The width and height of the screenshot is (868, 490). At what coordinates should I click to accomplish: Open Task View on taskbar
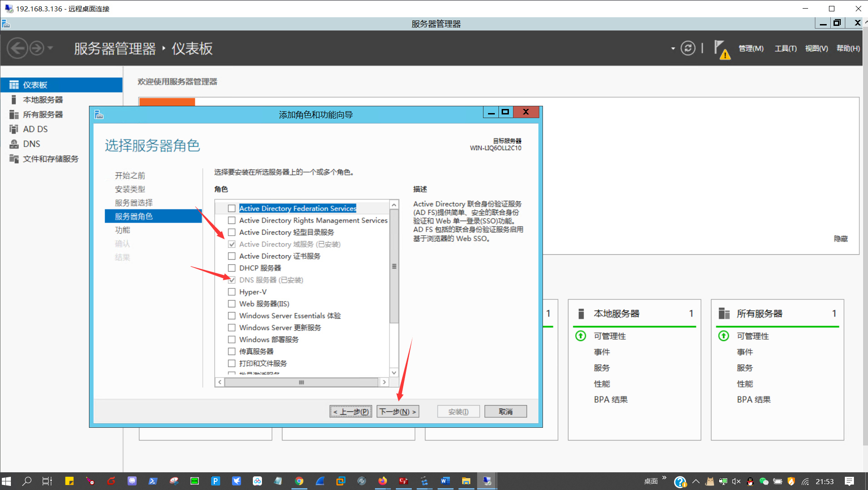pos(47,481)
